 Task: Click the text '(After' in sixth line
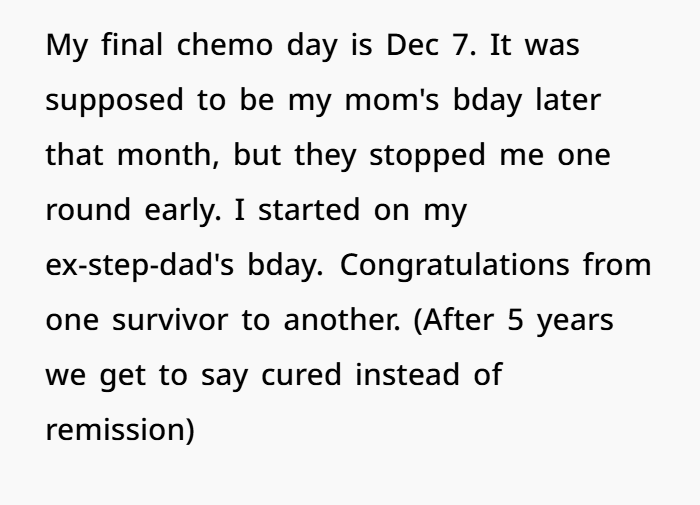[454, 321]
